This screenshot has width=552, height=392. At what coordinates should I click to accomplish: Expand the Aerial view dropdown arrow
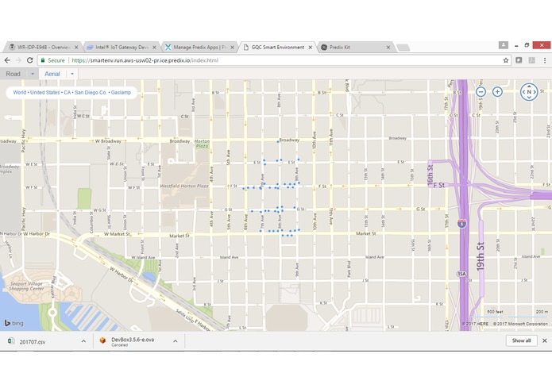[x=72, y=74]
